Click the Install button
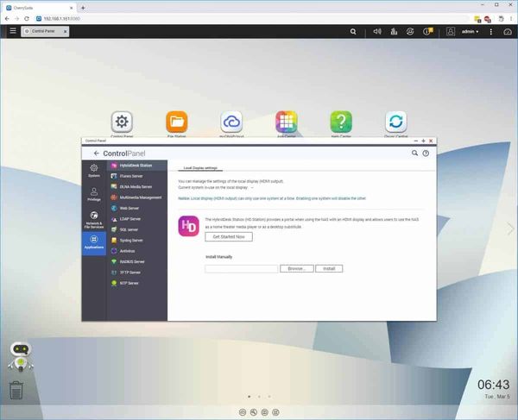 pos(329,268)
